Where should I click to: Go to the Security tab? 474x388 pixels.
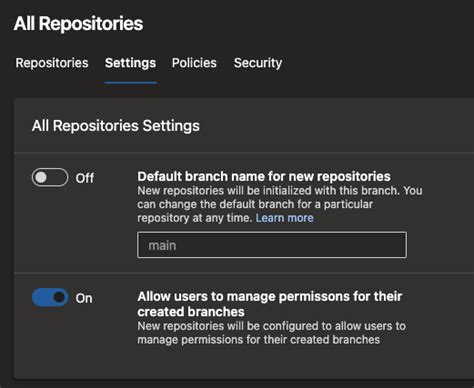258,63
